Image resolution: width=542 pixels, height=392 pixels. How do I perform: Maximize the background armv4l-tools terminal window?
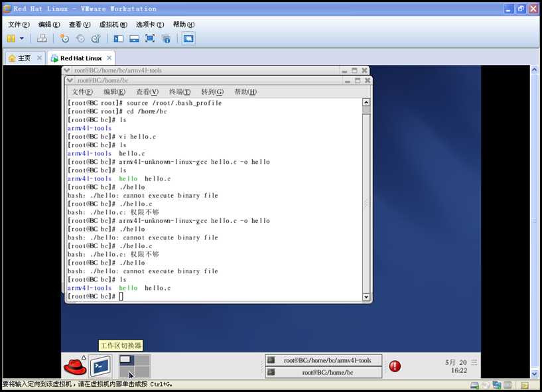354,70
